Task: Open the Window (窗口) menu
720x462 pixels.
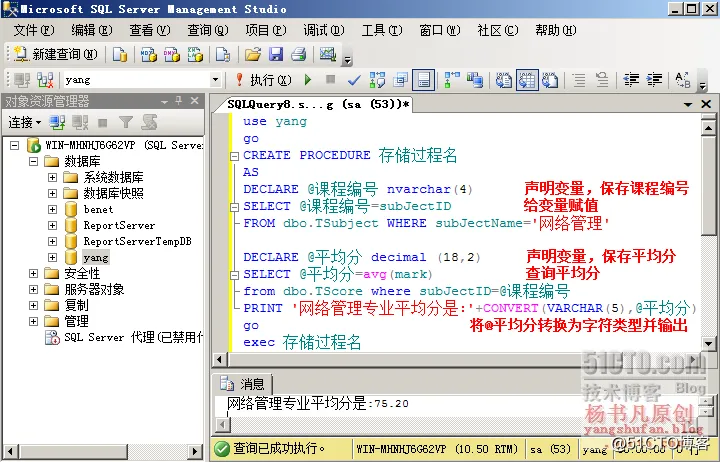Action: pos(439,30)
